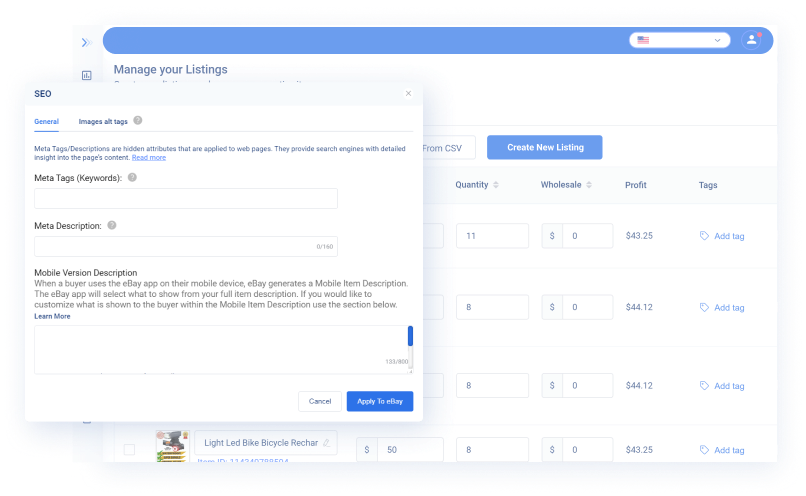This screenshot has height=496, width=806.
Task: Edit wholesale field in third listing row
Action: tap(588, 385)
